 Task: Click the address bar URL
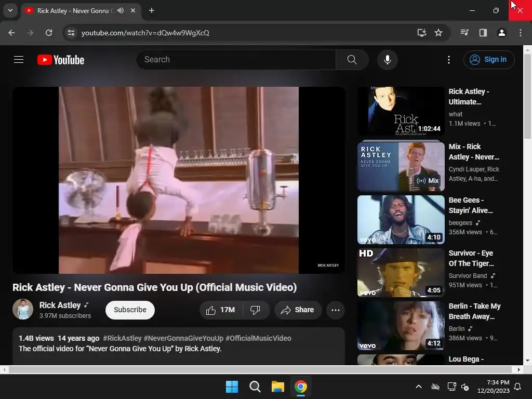tap(145, 33)
